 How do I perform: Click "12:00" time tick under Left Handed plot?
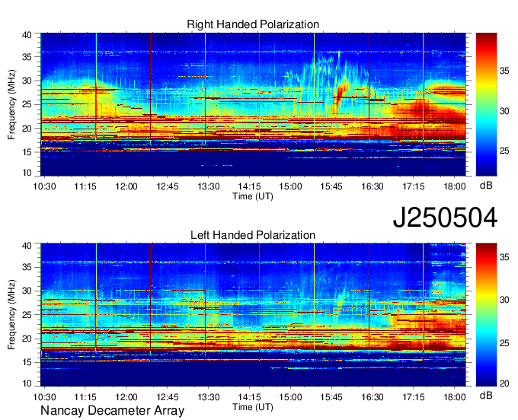point(126,397)
